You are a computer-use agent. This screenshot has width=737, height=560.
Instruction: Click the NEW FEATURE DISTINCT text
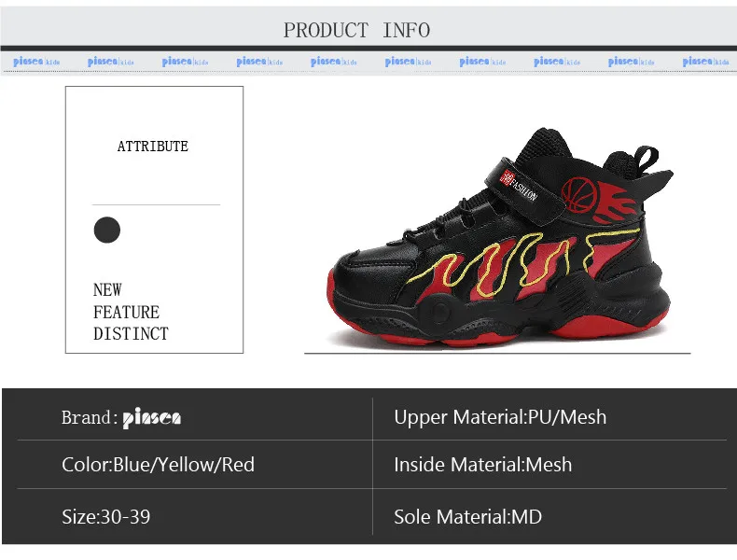pyautogui.click(x=131, y=312)
